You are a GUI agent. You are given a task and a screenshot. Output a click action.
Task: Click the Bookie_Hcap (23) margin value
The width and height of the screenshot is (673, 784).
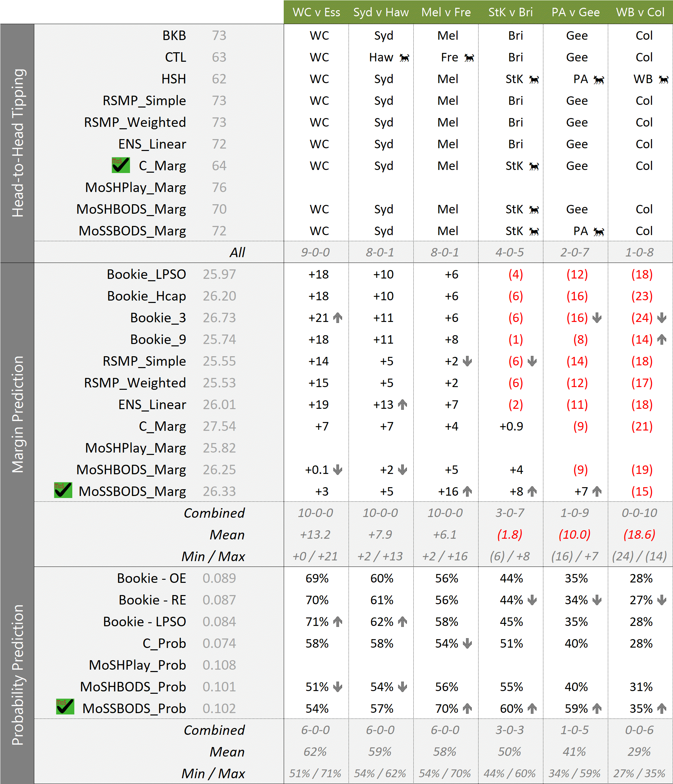tap(641, 296)
